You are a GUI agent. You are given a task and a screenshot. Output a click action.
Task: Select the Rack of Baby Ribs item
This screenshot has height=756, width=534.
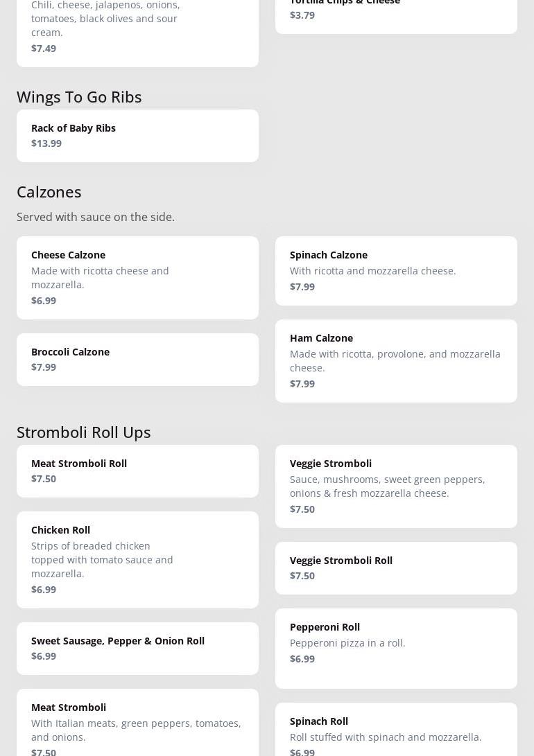click(x=137, y=136)
